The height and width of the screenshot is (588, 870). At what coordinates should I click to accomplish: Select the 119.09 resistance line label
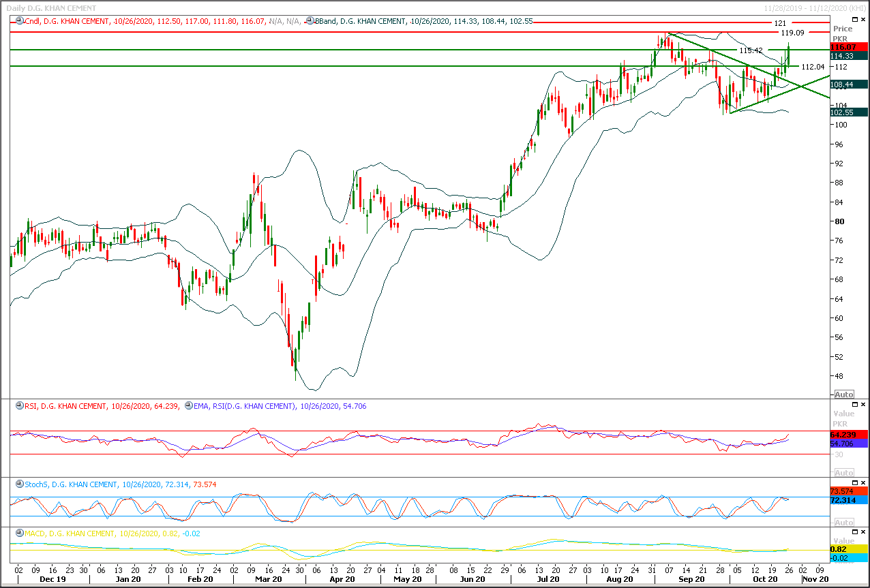(x=792, y=32)
